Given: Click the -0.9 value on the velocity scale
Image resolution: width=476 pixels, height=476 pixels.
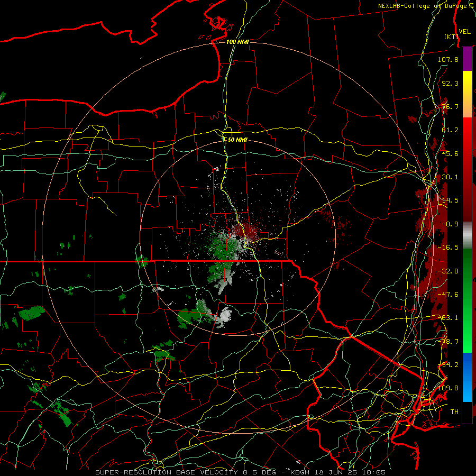Looking at the screenshot, I should pyautogui.click(x=450, y=224).
